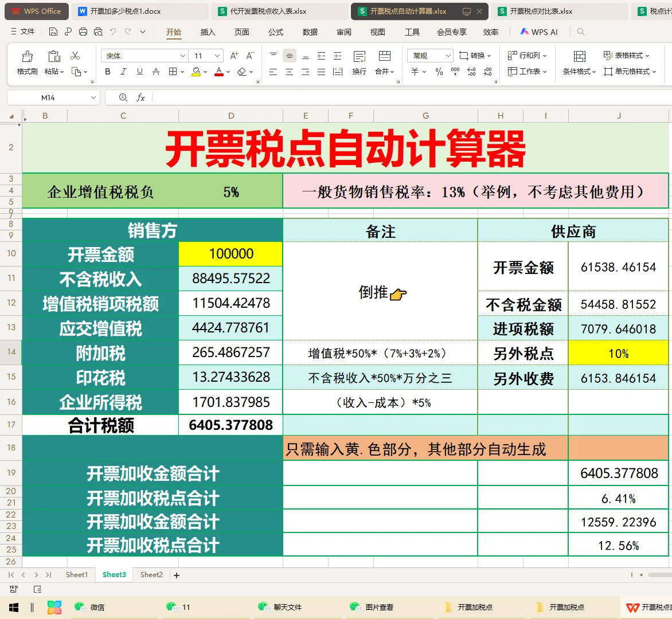Click the decrease indent icon
The width and height of the screenshot is (672, 619).
321,56
